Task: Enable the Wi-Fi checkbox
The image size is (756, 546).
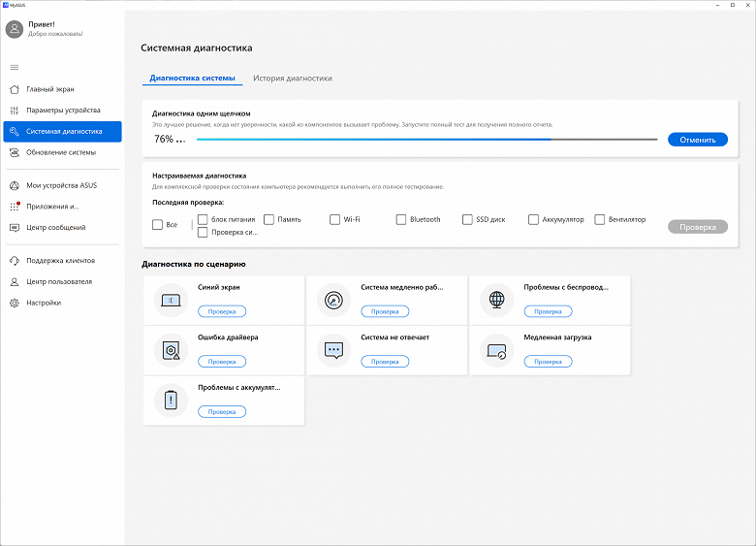Action: (x=335, y=220)
